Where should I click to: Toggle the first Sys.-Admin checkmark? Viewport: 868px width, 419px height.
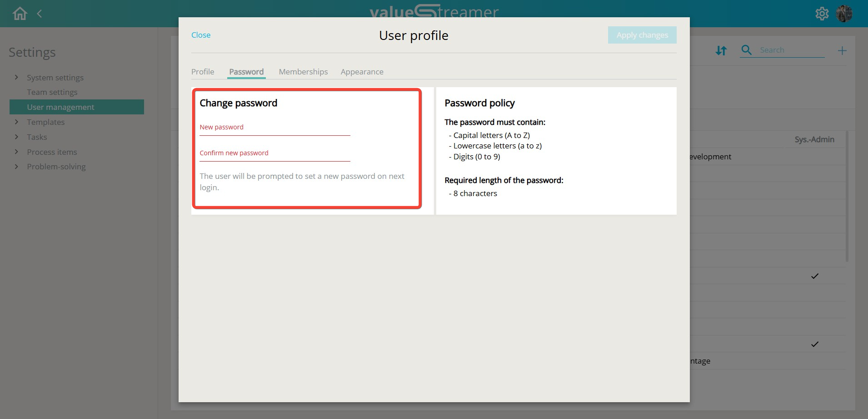pyautogui.click(x=815, y=276)
